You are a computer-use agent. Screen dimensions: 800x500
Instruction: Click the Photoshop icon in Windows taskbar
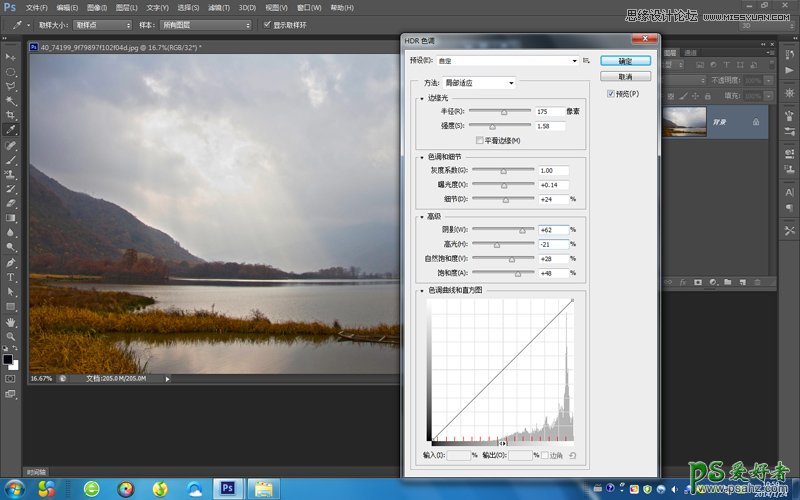(x=227, y=489)
